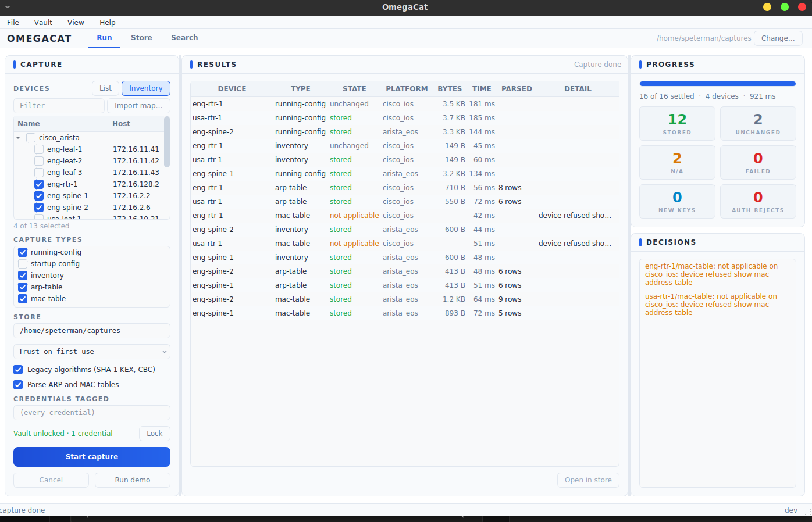Click the PARSED column header

coord(517,89)
